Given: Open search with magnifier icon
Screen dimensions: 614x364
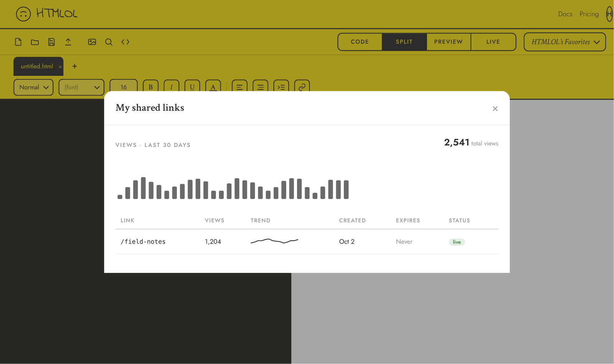Looking at the screenshot, I should pyautogui.click(x=109, y=42).
